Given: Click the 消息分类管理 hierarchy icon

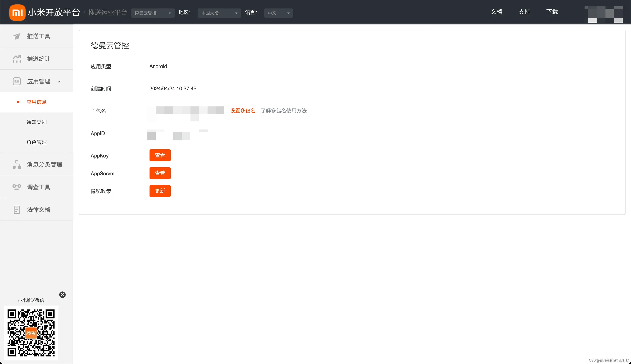Looking at the screenshot, I should click(16, 165).
